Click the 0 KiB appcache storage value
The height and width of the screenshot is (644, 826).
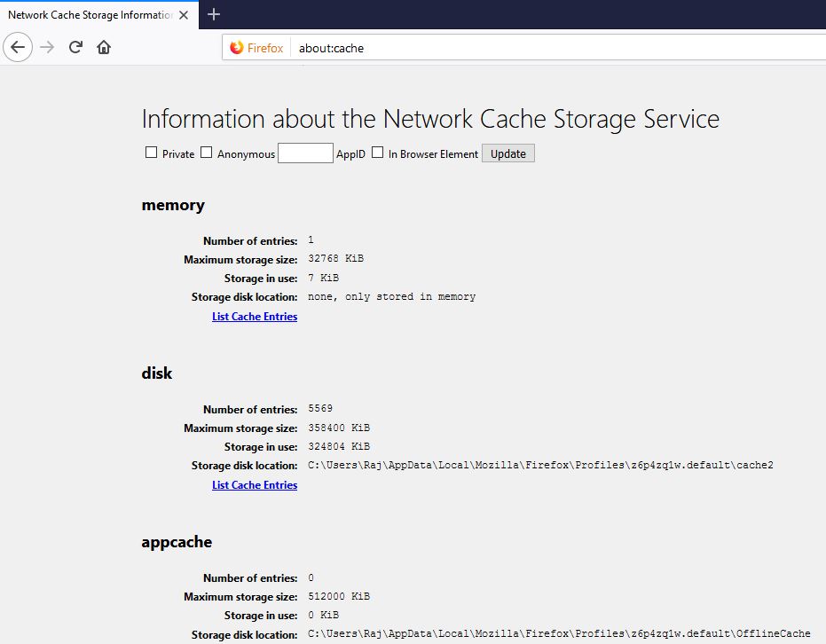(324, 615)
